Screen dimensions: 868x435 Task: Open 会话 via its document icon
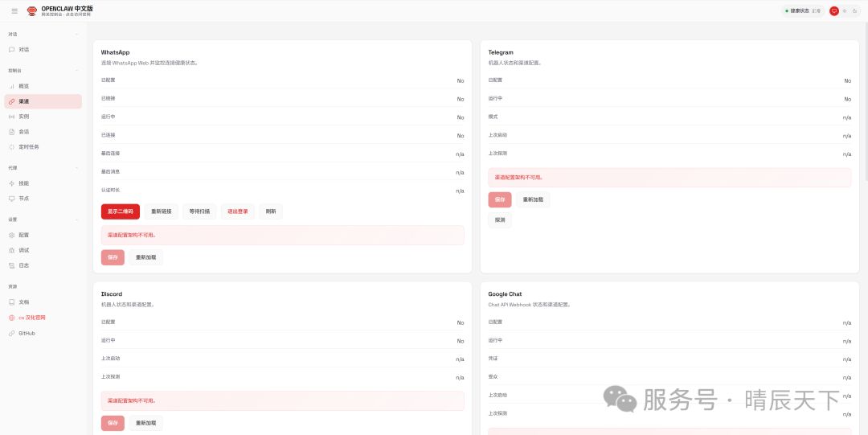tap(12, 132)
